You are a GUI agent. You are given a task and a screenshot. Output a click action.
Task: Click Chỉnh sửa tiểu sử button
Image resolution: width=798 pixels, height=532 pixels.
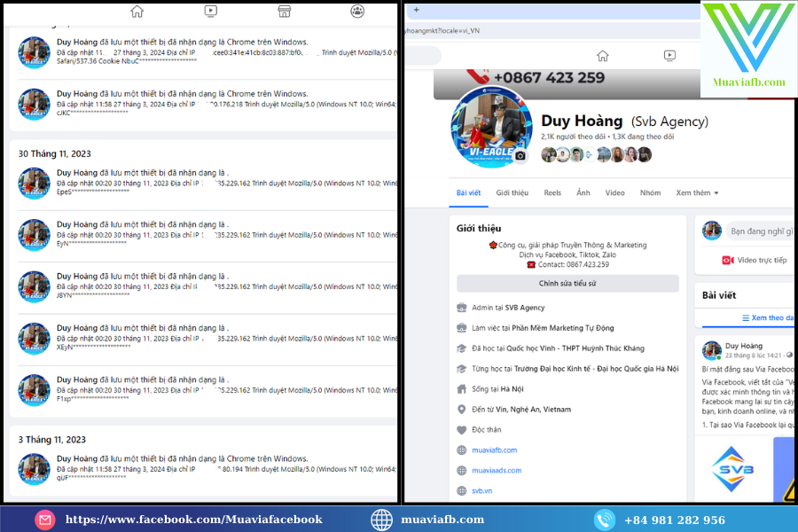567,284
